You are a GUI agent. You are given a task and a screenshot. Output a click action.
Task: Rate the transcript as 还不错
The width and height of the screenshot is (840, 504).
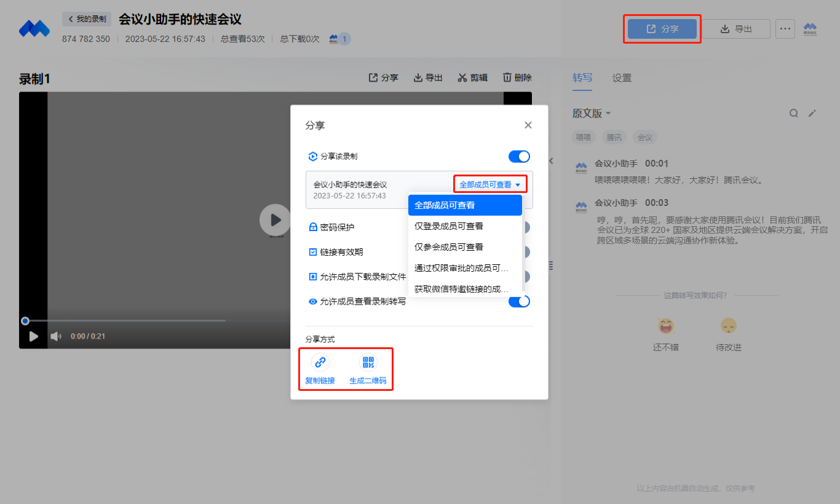[x=666, y=335]
